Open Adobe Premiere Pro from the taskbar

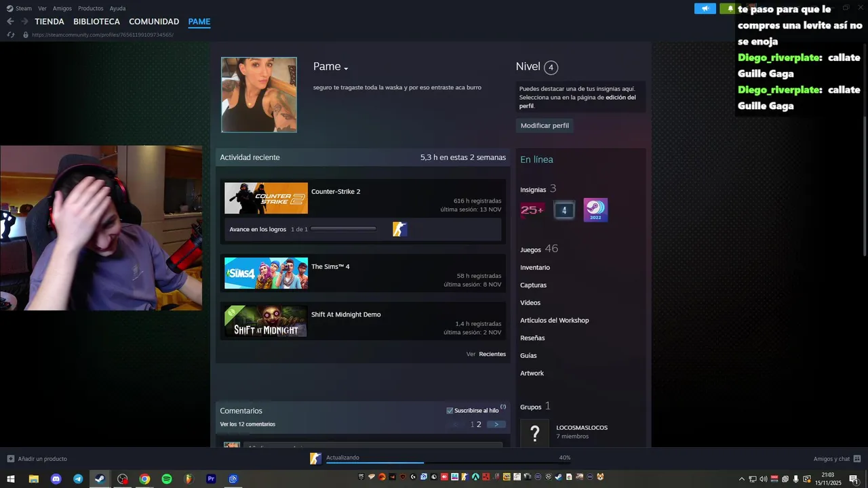point(211,479)
